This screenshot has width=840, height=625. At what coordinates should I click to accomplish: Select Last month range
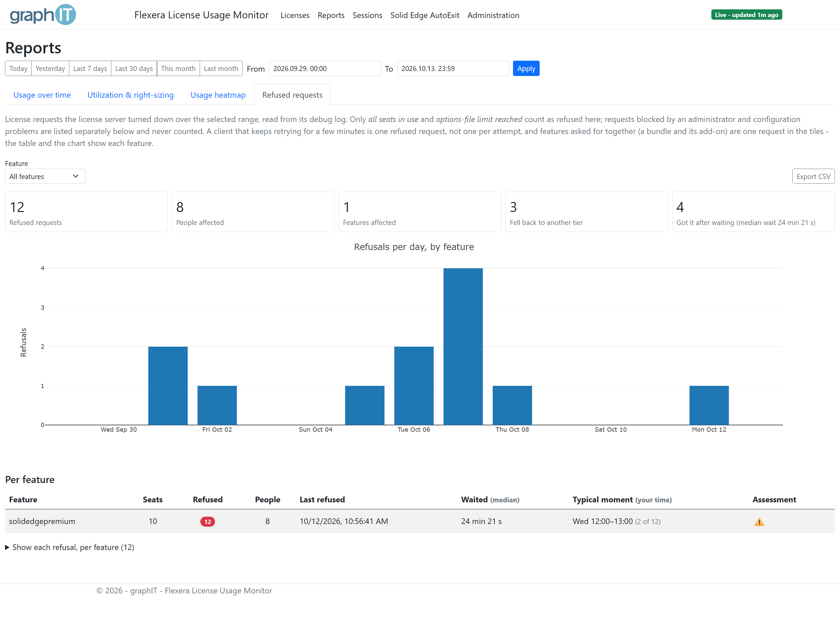tap(221, 68)
